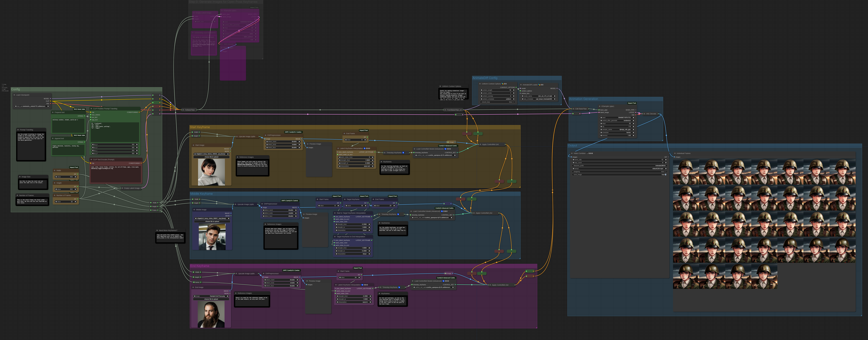Click the KSampler (pipe) node collapse dot

click(x=600, y=106)
